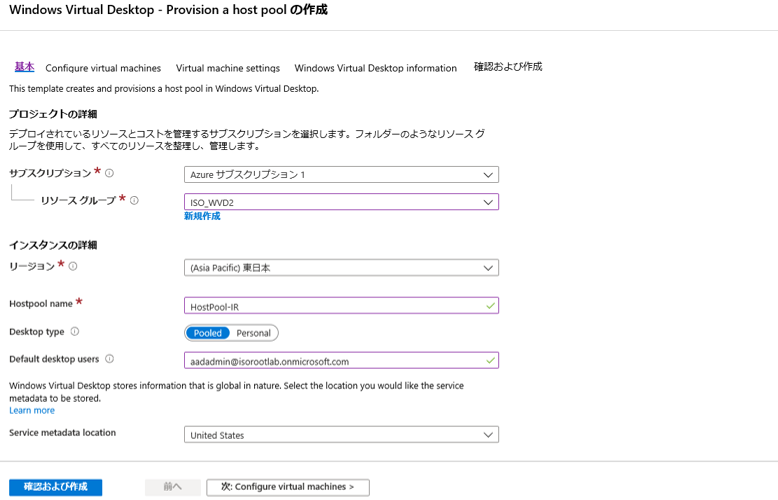Viewport: 778px width, 500px height.
Task: Click the Hostpool name label
Action: coord(41,304)
